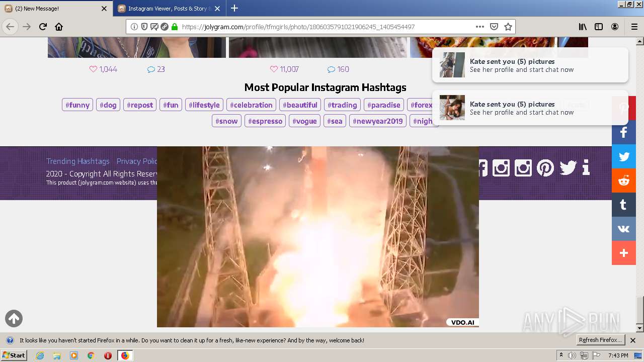644x362 pixels.
Task: Toggle the sidebar view
Action: click(599, 27)
